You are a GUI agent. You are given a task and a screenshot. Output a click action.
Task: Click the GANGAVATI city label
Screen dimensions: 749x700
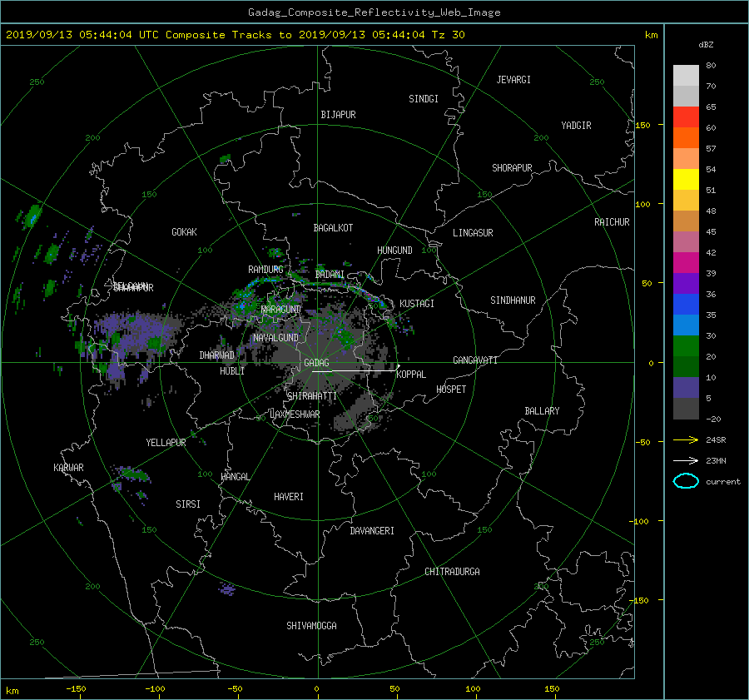coord(475,360)
